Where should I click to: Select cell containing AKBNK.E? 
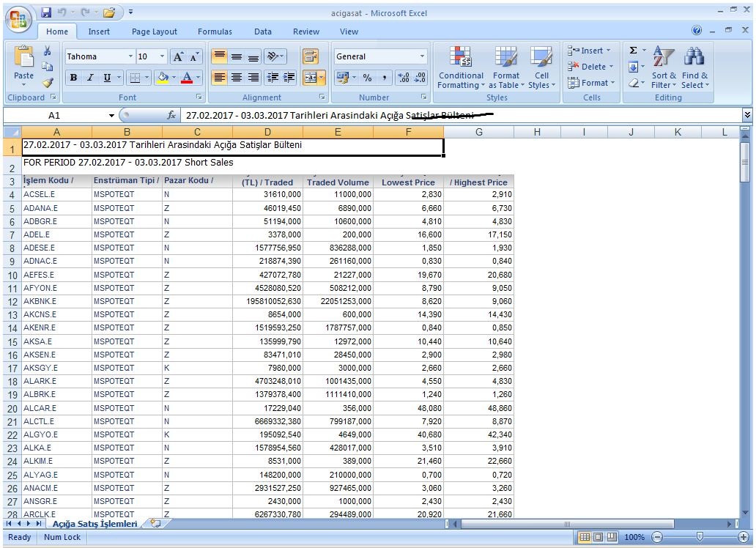point(56,301)
